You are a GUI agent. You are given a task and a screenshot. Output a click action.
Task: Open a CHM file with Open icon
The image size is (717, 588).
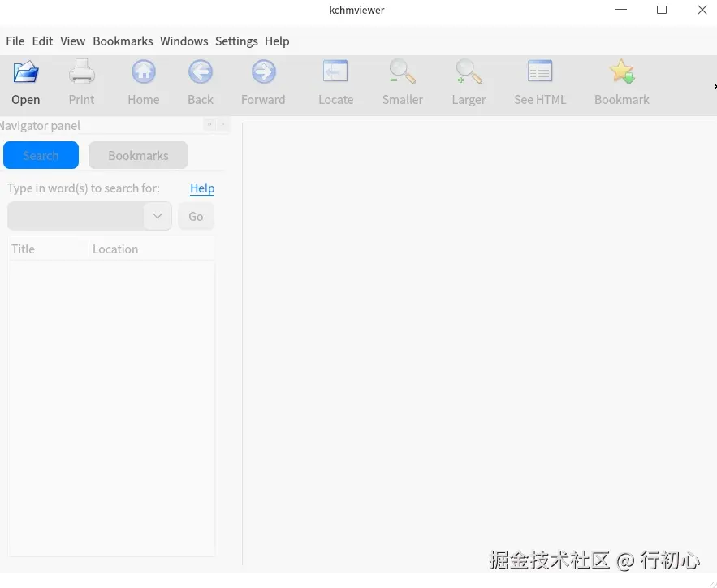click(26, 72)
